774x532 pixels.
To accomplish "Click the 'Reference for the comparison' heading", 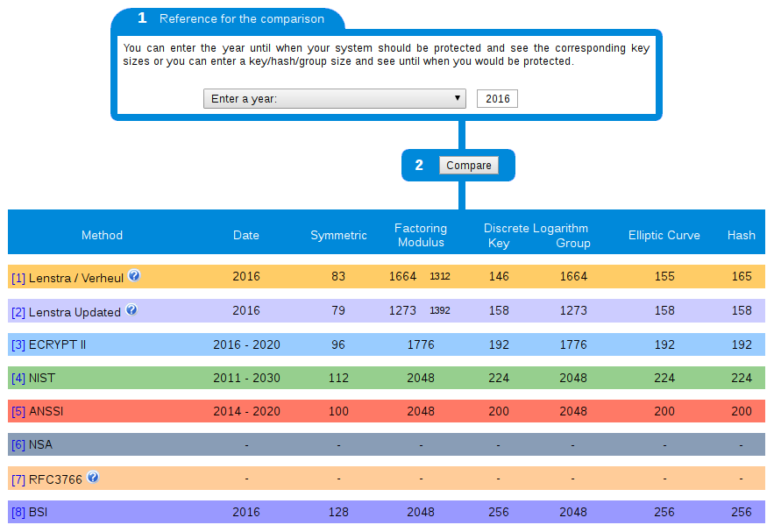I will click(x=242, y=18).
